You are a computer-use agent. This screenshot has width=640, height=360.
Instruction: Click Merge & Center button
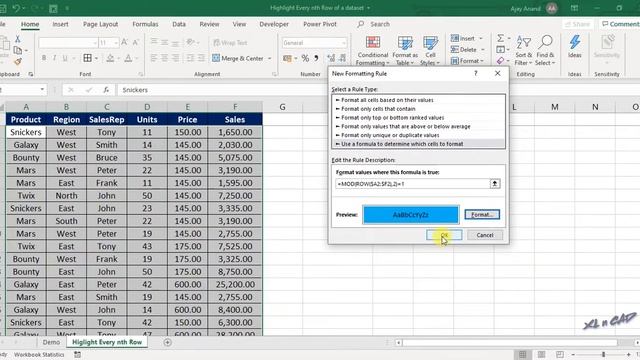click(x=238, y=58)
